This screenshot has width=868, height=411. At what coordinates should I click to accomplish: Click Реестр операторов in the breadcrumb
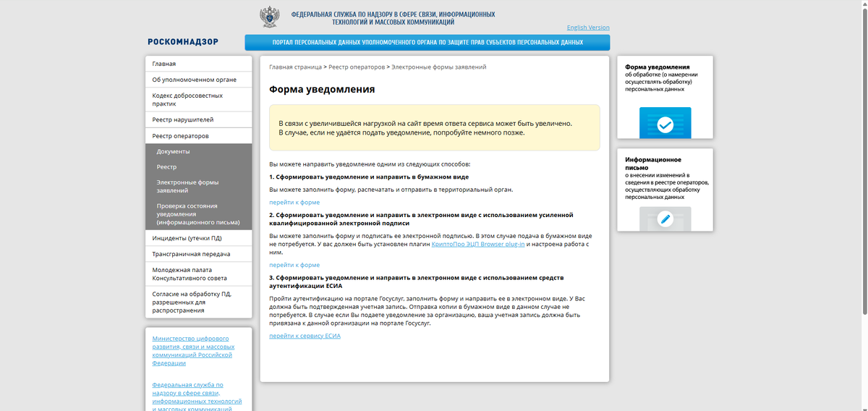[x=357, y=67]
